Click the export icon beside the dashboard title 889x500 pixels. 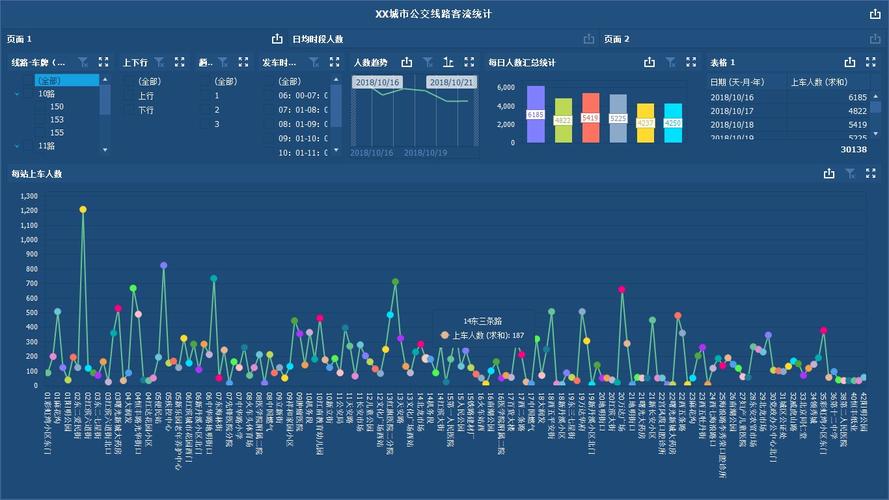[x=875, y=14]
